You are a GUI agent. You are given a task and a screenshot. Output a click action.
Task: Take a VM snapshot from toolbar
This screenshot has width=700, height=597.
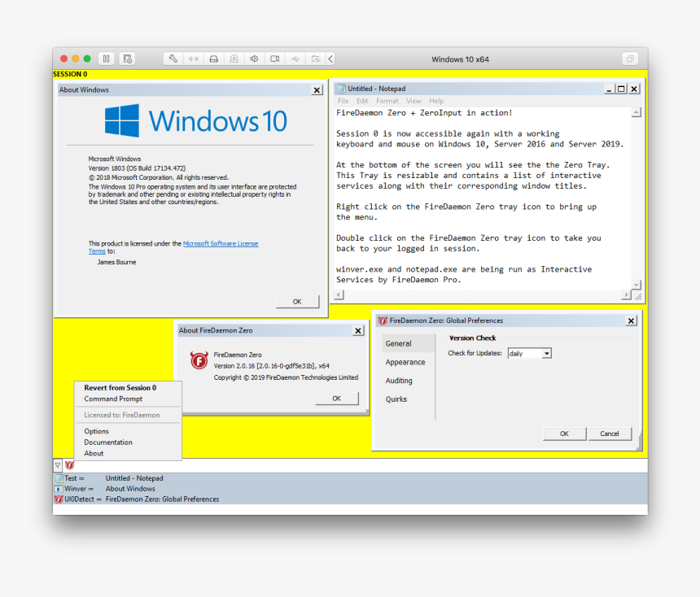click(x=128, y=59)
